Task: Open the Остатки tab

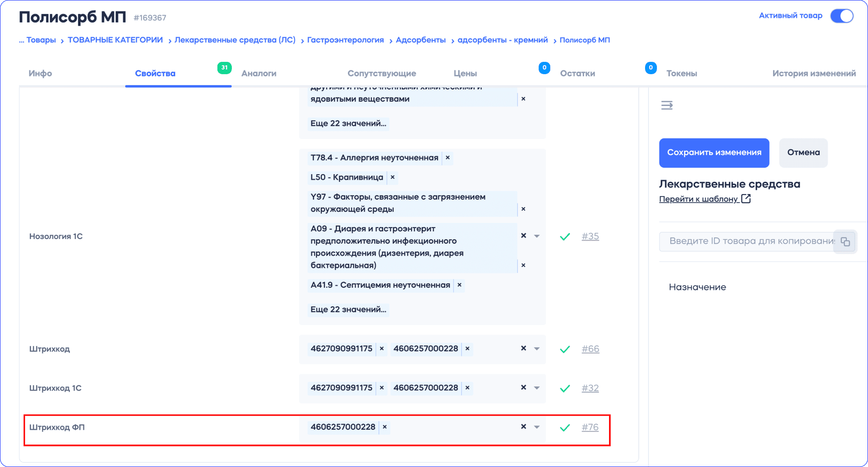Action: coord(578,73)
